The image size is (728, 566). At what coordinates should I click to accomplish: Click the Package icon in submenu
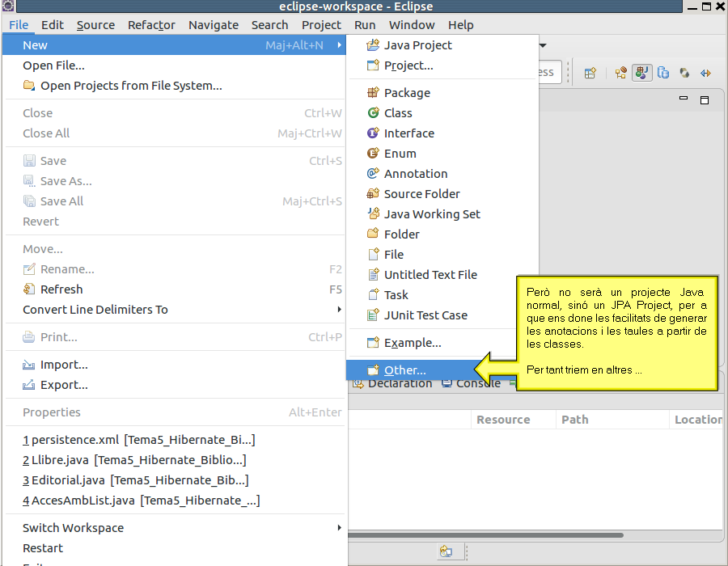pos(373,93)
